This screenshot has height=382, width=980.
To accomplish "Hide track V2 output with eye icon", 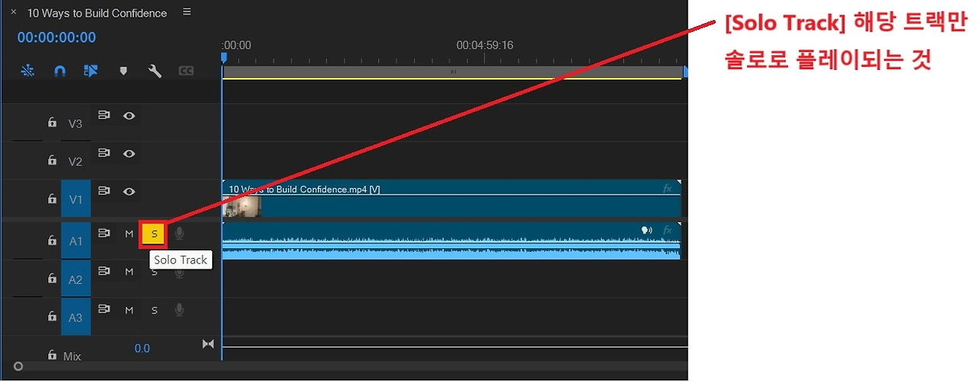I will (x=129, y=154).
